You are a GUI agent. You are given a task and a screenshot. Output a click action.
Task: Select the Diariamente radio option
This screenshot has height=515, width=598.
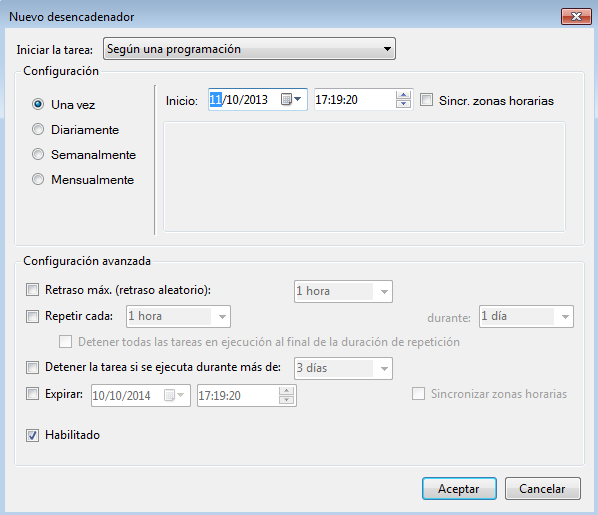coord(38,129)
